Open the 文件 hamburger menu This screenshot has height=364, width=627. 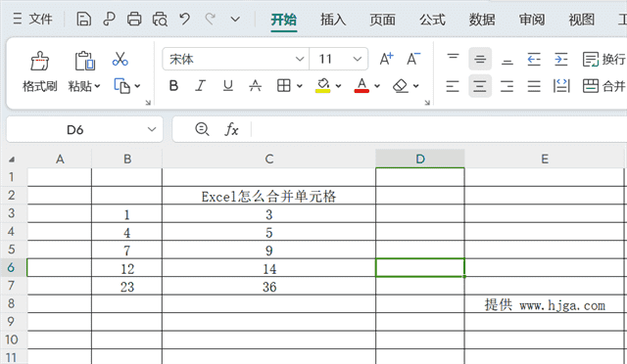pyautogui.click(x=32, y=19)
